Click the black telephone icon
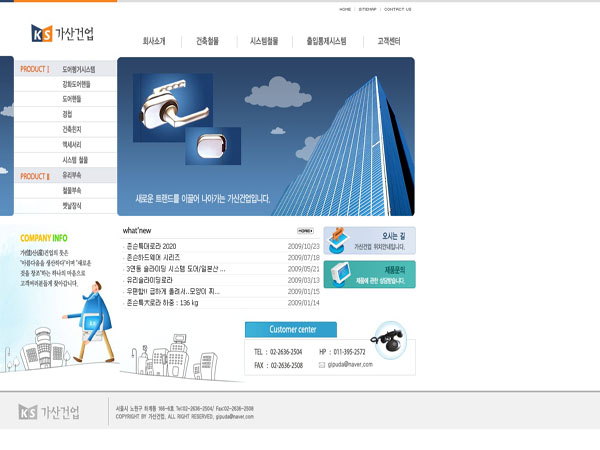Viewport: 600px width, 450px height. [x=389, y=338]
